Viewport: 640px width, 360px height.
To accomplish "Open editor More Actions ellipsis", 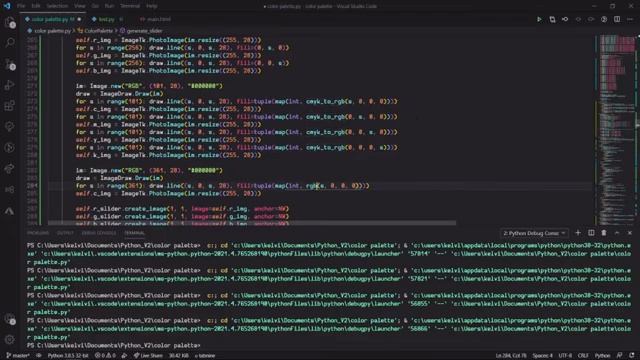I will point(630,19).
